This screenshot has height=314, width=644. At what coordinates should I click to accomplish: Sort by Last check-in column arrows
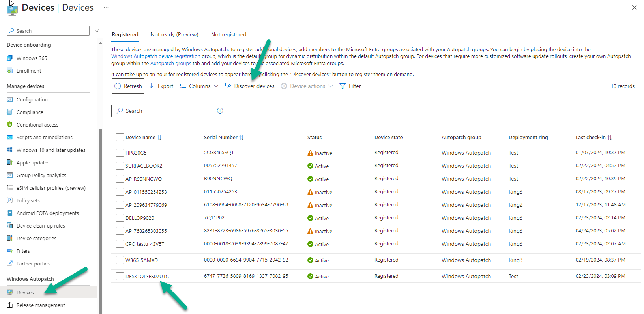(610, 138)
